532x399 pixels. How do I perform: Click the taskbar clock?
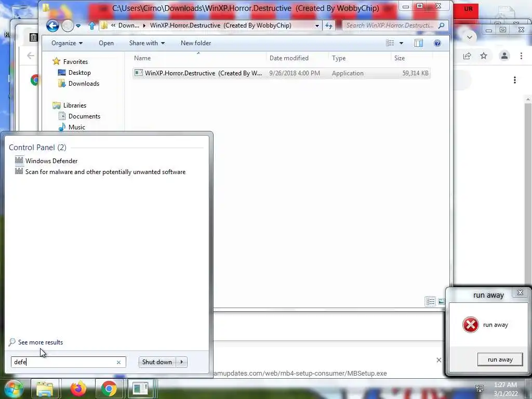coord(506,390)
